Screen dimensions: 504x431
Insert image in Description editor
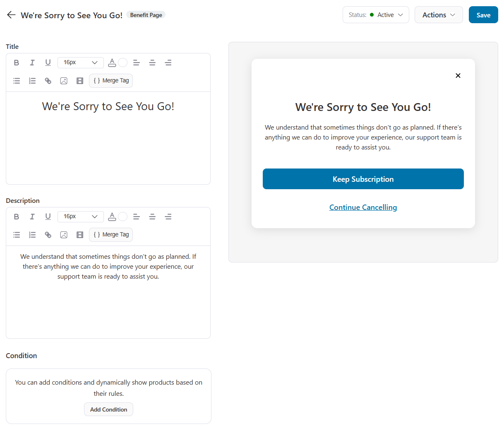point(64,235)
